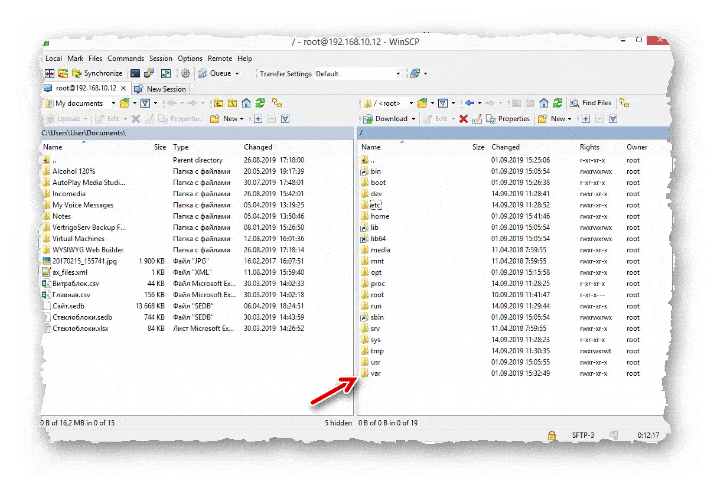
Task: Open Options menu
Action: (x=190, y=58)
